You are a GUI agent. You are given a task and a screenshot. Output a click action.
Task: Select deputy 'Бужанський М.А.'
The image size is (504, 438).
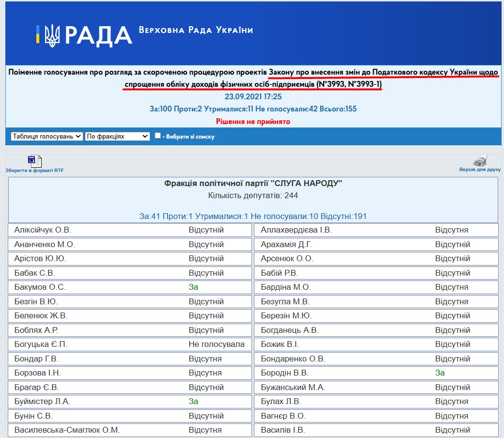(293, 388)
